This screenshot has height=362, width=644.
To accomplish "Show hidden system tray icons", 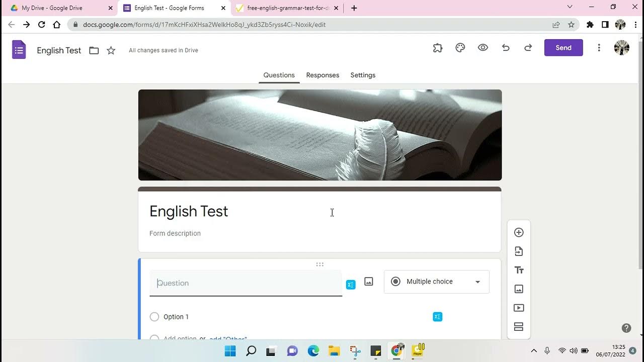I will point(534,350).
